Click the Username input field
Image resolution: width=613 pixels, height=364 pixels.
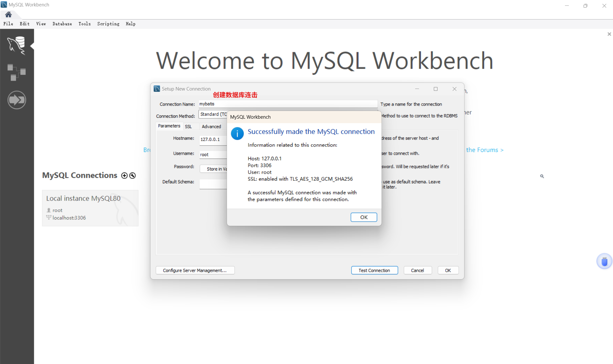pyautogui.click(x=213, y=155)
